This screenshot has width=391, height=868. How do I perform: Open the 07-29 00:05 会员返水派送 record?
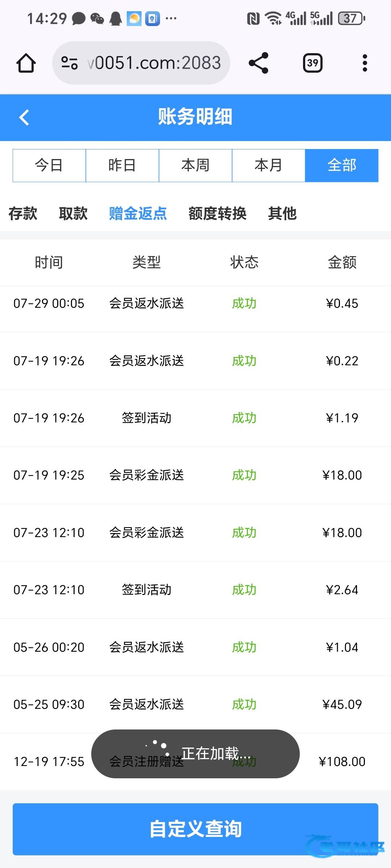195,303
